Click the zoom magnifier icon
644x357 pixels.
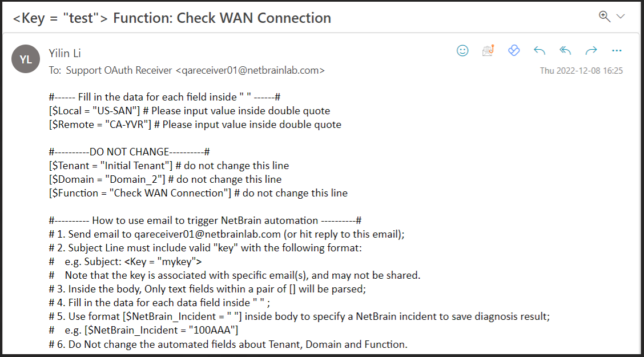(x=605, y=17)
